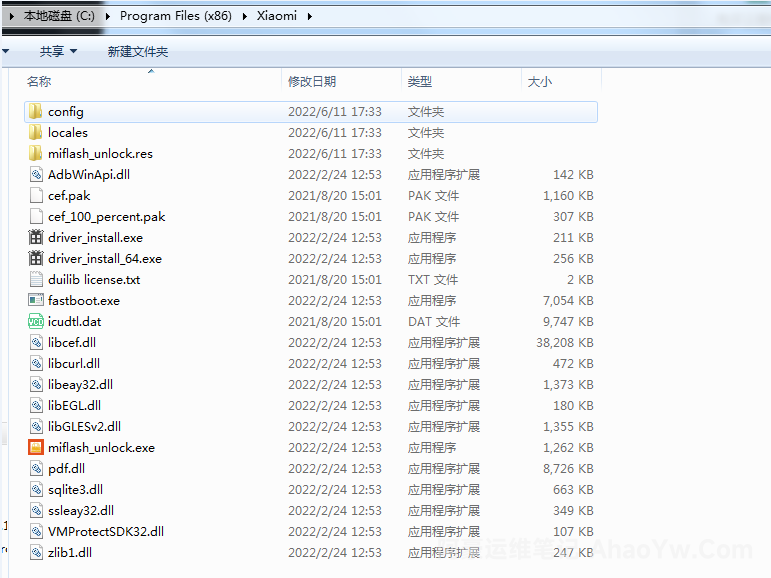Click the sqlite3.dll file icon
Viewport: 771px width, 578px height.
pos(36,489)
